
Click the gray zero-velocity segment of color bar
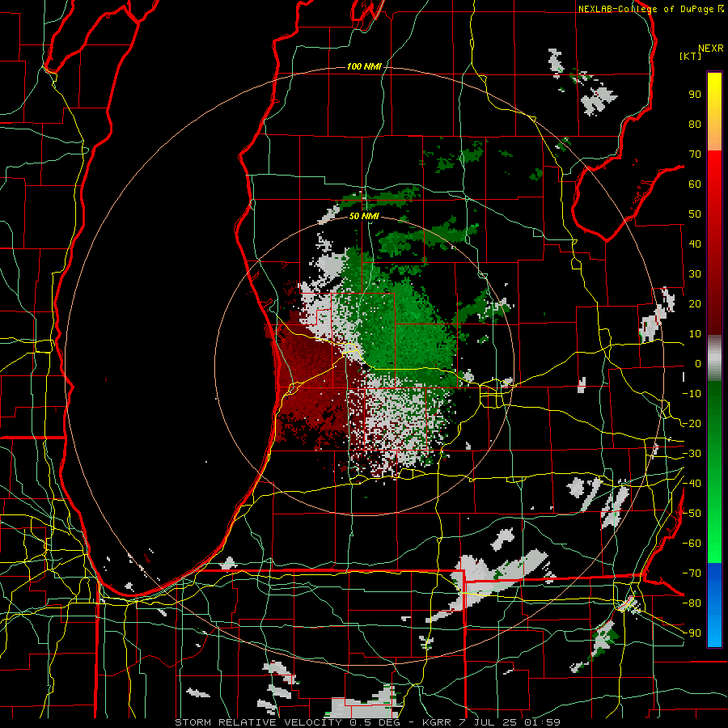[714, 358]
